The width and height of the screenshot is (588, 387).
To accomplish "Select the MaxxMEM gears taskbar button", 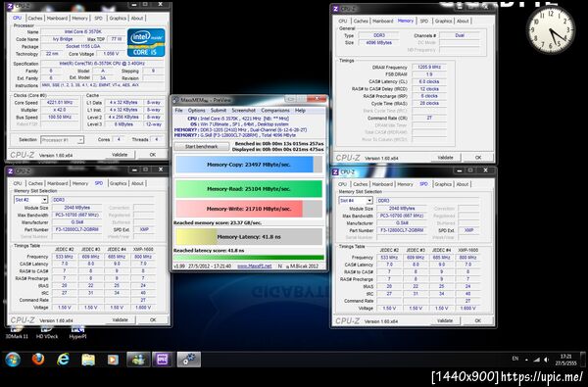I will click(188, 360).
